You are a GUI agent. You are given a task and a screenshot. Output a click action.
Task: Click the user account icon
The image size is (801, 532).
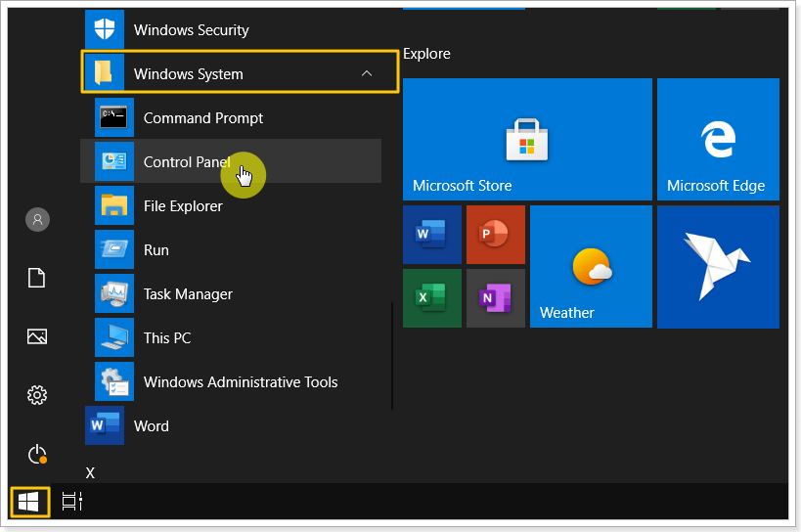(x=37, y=219)
